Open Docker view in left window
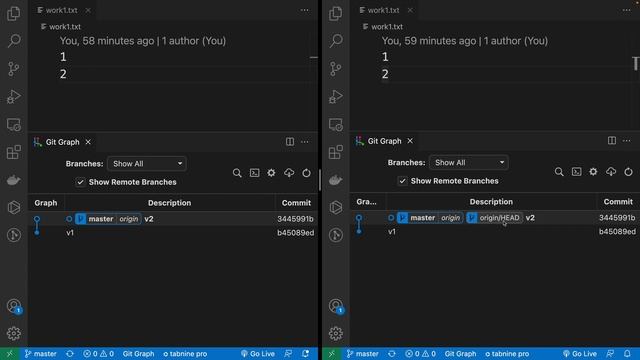640x360 pixels. (x=14, y=180)
